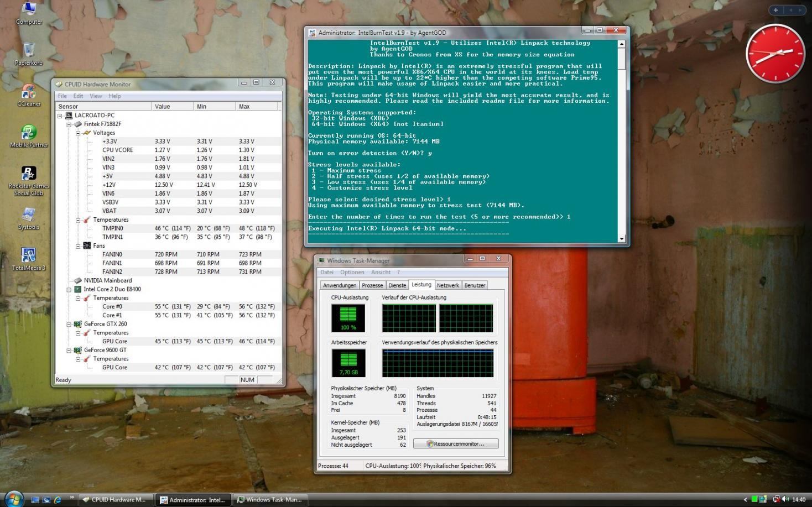Image resolution: width=812 pixels, height=507 pixels.
Task: Click the CPUID Hardware Monitor title icon
Action: (59, 84)
